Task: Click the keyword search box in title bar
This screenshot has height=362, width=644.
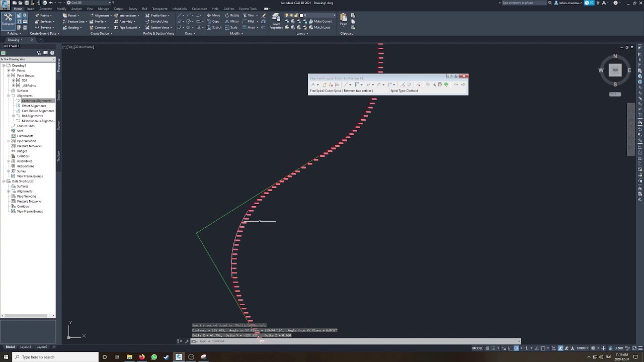Action: pyautogui.click(x=523, y=3)
